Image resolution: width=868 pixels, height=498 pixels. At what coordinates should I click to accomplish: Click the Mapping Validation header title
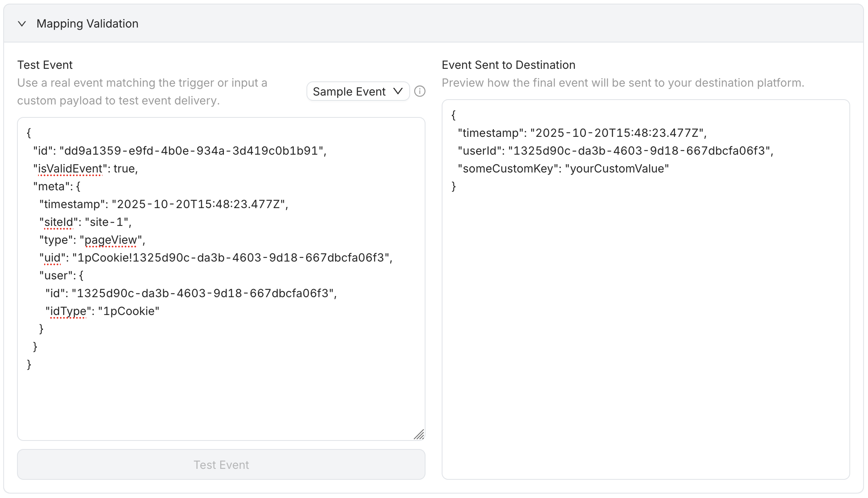point(87,24)
